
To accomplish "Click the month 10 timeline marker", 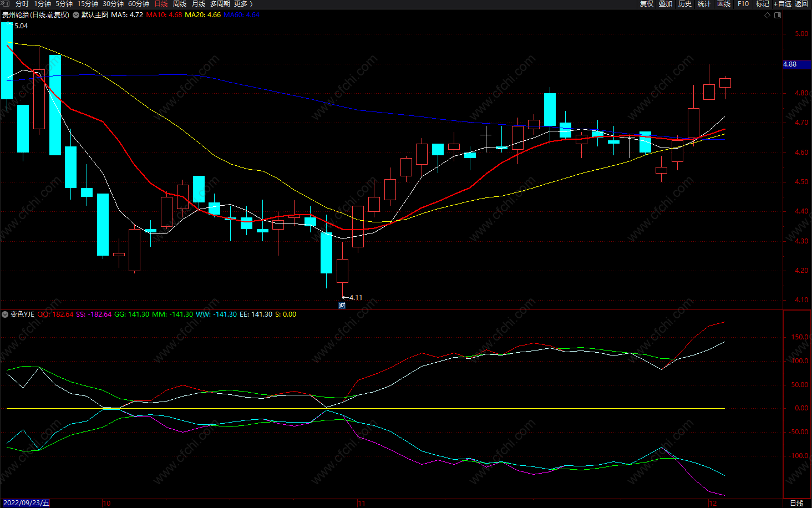I will [x=106, y=503].
